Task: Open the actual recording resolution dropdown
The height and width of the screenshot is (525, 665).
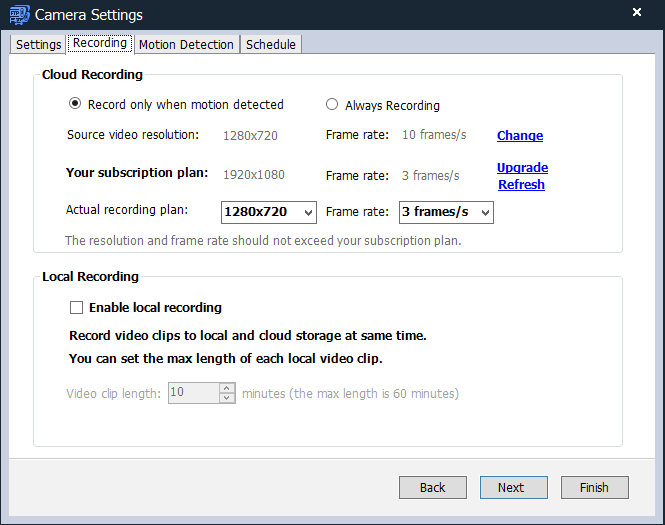Action: tap(267, 212)
